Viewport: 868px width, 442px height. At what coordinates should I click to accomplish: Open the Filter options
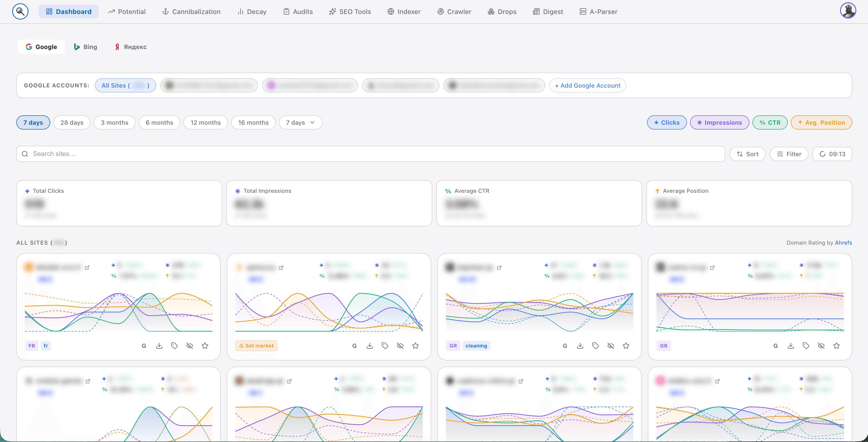point(789,154)
